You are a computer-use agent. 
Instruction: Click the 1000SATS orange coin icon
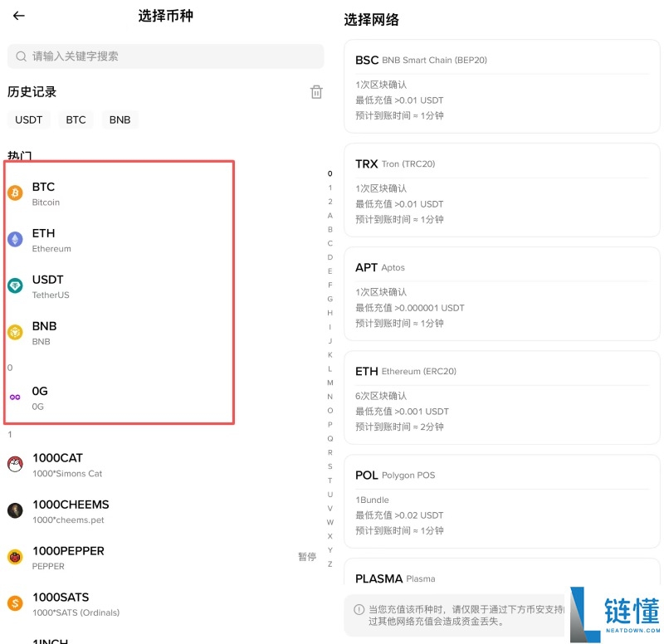coord(15,603)
